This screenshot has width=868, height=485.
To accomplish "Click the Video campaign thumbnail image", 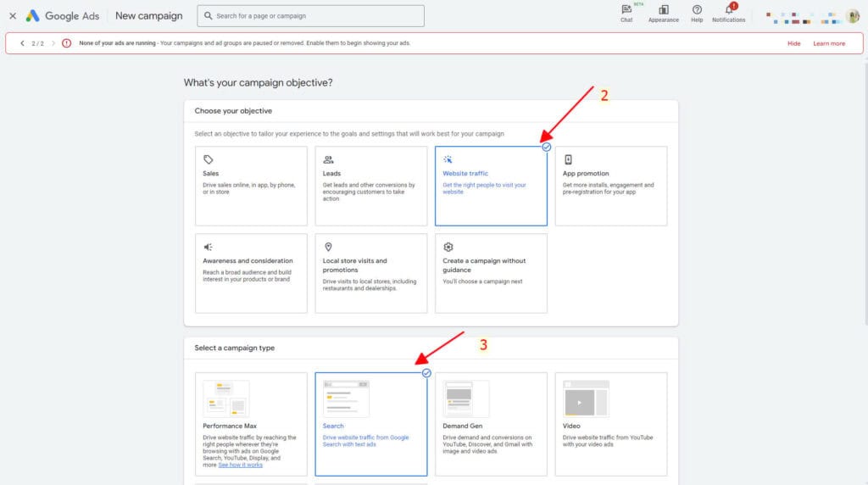I will click(587, 399).
